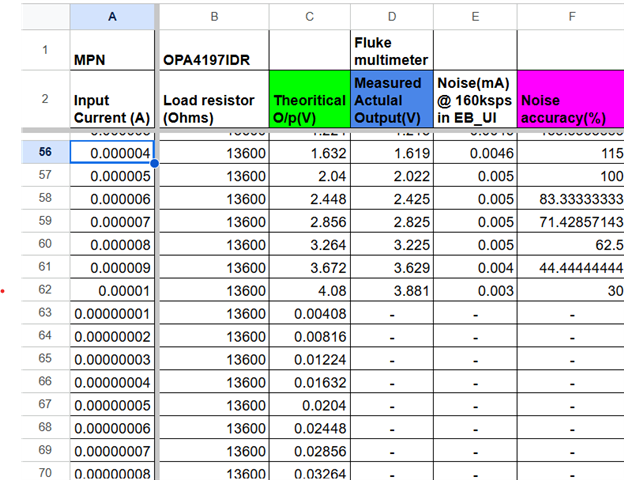The image size is (624, 480).
Task: Click theoretical output cell 0.00408
Action: click(x=310, y=313)
